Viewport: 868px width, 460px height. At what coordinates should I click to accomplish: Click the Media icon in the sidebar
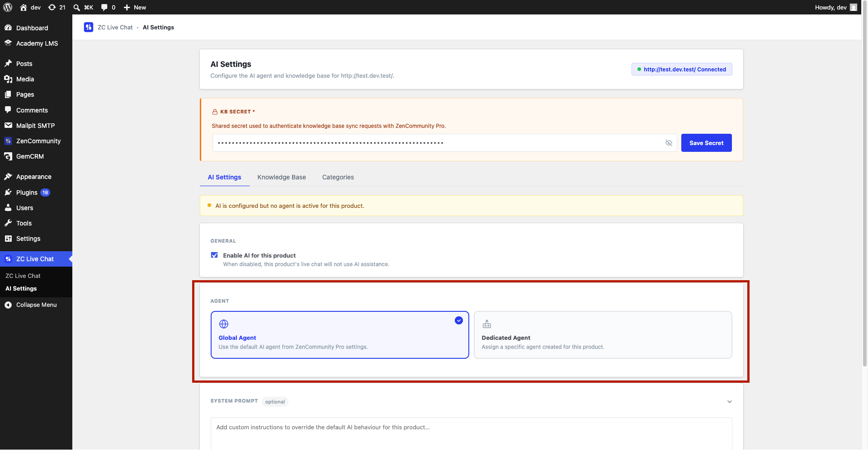point(8,79)
